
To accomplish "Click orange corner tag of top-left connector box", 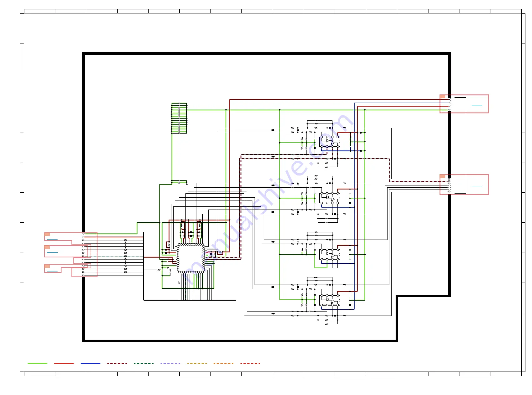I will pos(47,234).
